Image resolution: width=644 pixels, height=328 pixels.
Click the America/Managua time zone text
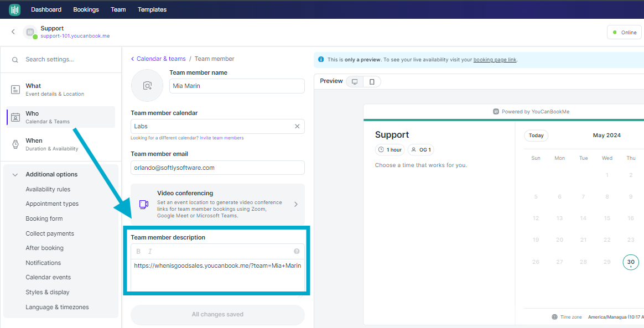[x=615, y=317]
